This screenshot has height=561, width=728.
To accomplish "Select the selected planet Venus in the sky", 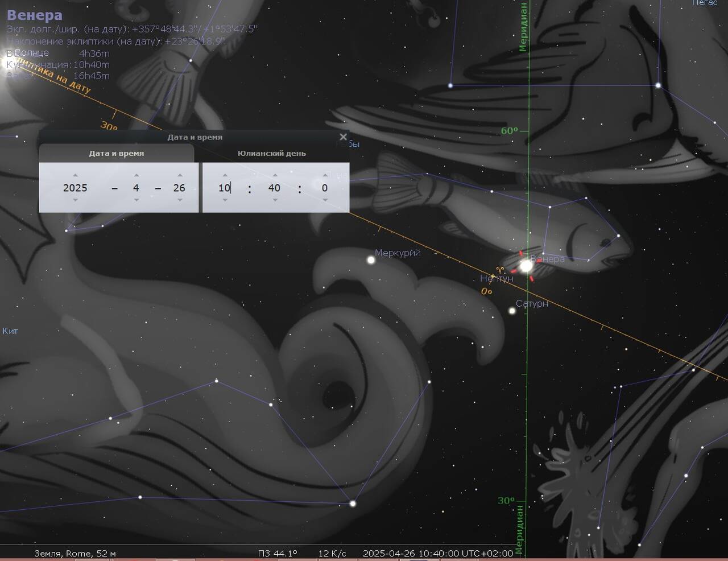I will tap(526, 265).
